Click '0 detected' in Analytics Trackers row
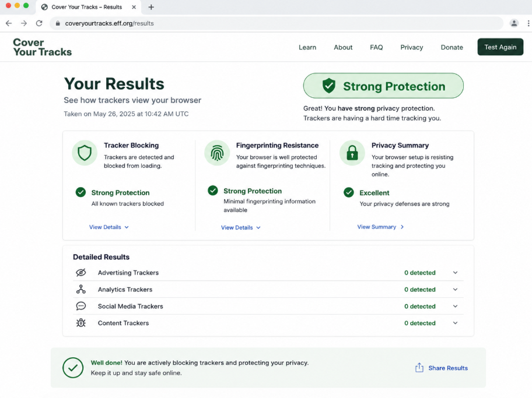This screenshot has height=398, width=532. [419, 289]
